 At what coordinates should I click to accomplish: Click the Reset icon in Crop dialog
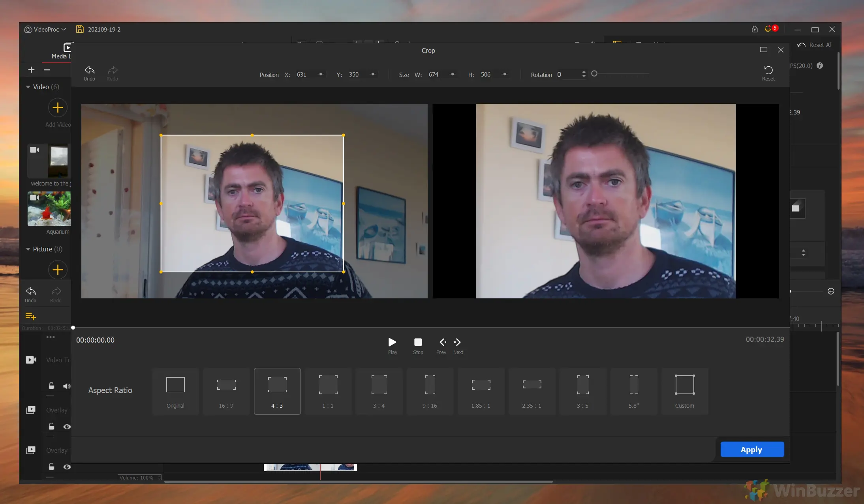(768, 71)
